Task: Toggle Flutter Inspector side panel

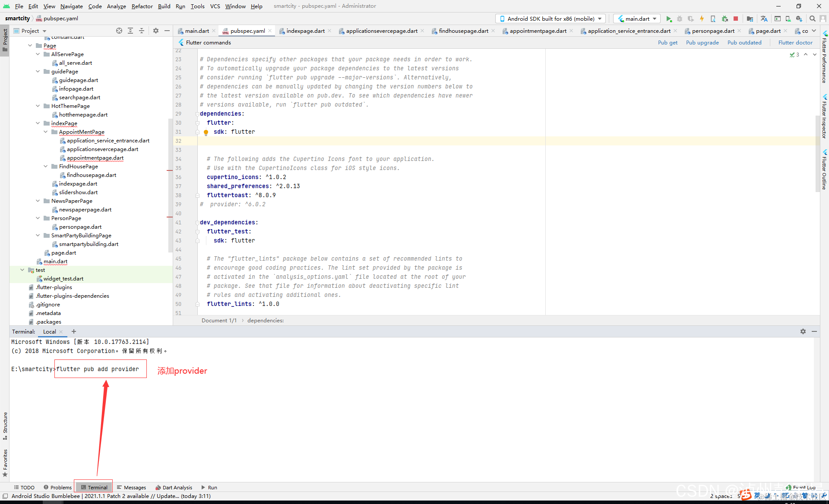Action: click(x=824, y=117)
